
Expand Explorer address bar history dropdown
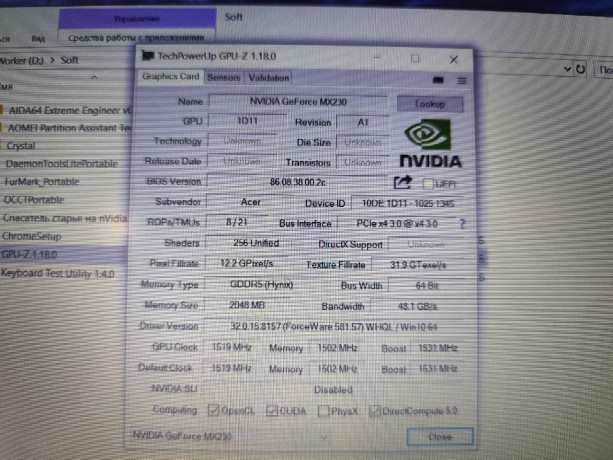pyautogui.click(x=568, y=69)
